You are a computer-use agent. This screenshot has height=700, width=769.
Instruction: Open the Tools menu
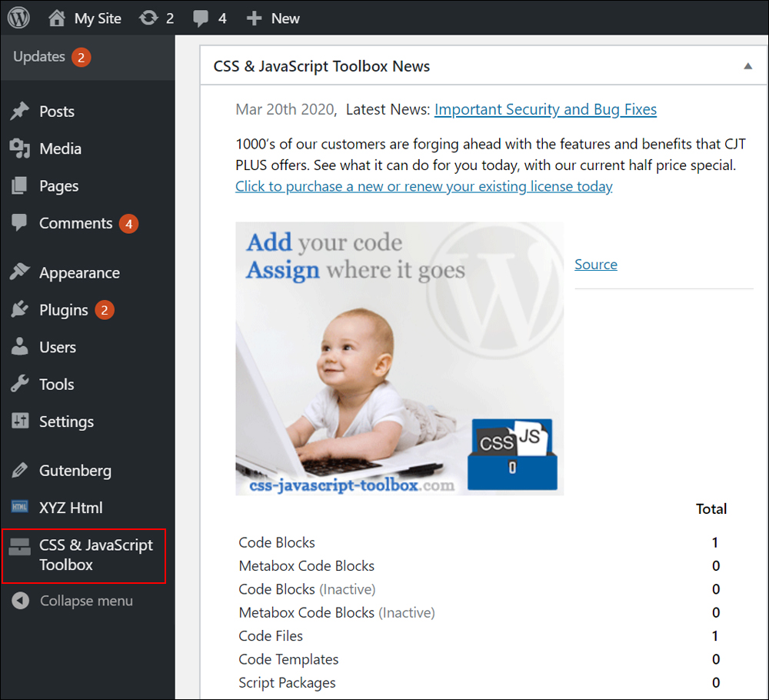point(57,384)
